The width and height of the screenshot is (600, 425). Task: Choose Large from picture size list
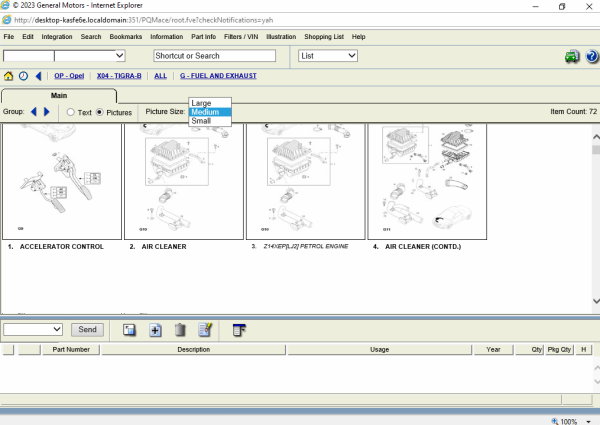click(x=201, y=103)
